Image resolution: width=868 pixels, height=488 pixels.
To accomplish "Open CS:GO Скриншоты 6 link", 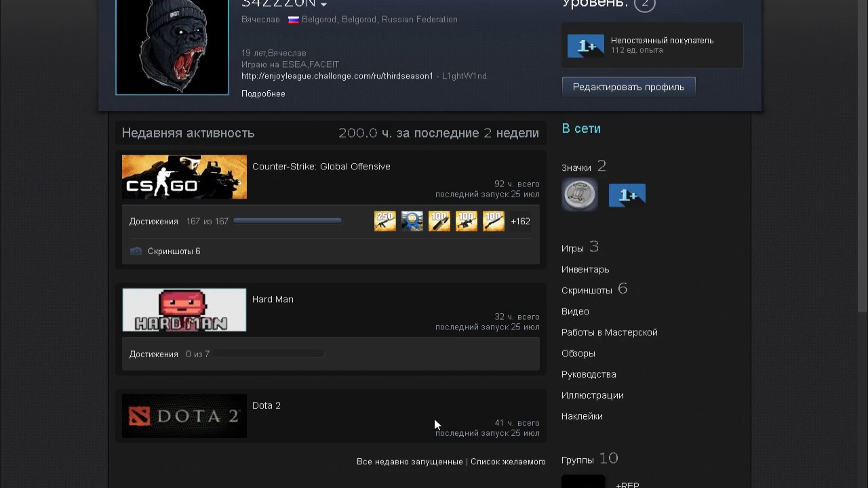I will pos(174,251).
